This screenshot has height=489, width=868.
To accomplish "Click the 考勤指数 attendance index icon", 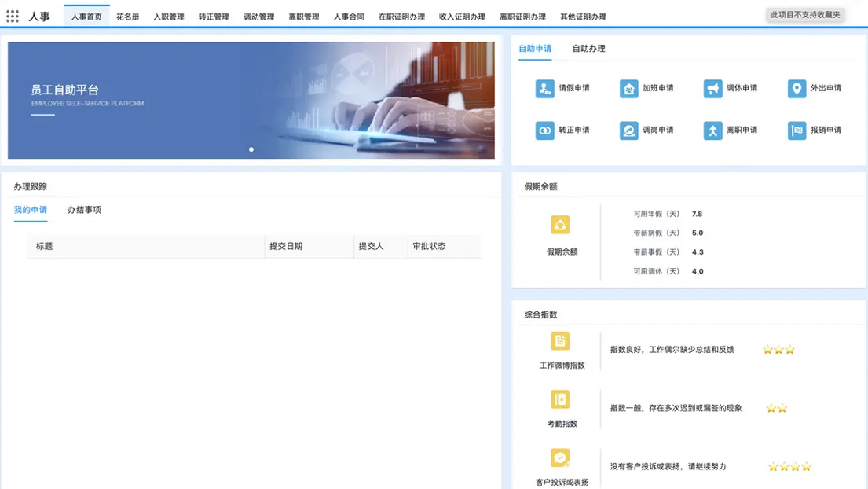I will click(x=560, y=401).
